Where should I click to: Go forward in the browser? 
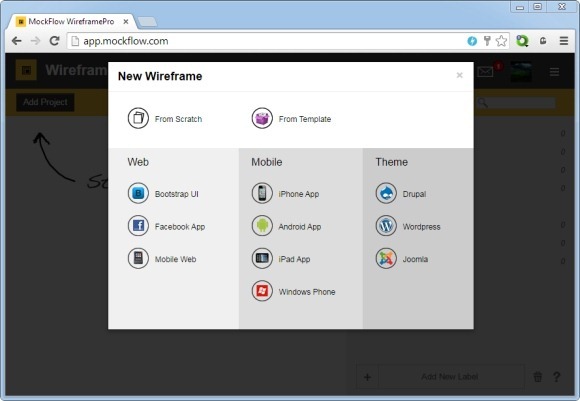pos(36,41)
